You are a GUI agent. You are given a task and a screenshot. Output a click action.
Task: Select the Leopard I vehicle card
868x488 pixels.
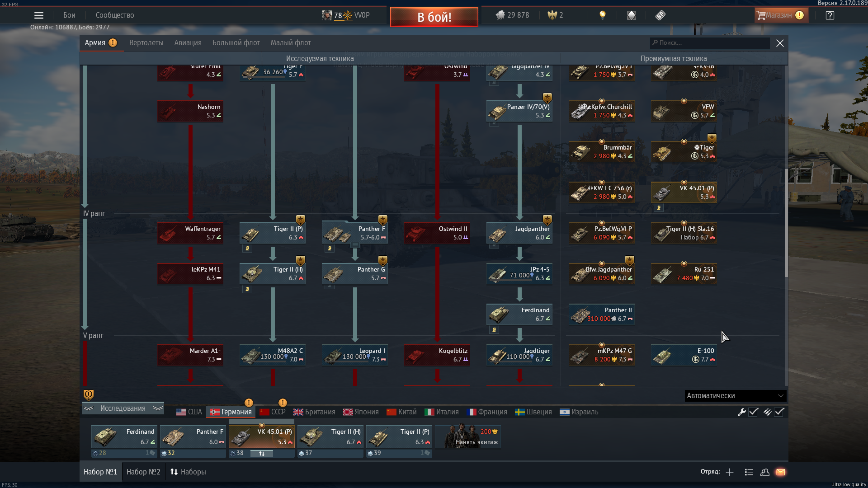355,355
